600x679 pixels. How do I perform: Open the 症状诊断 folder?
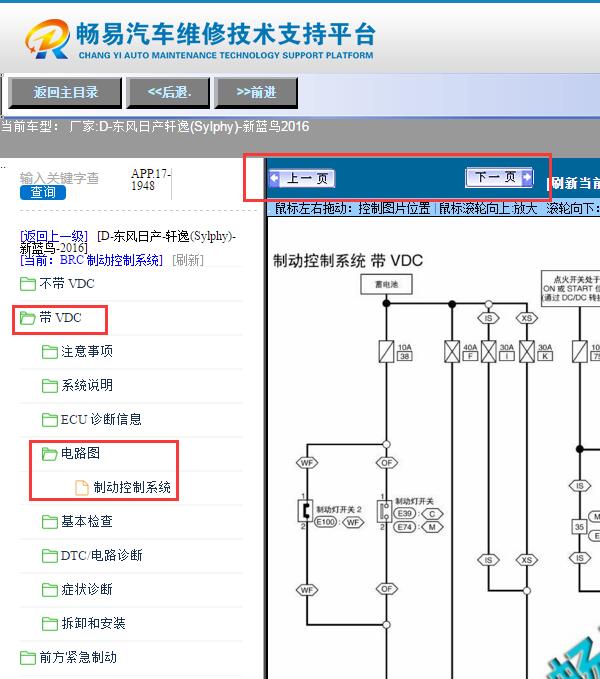tap(87, 589)
